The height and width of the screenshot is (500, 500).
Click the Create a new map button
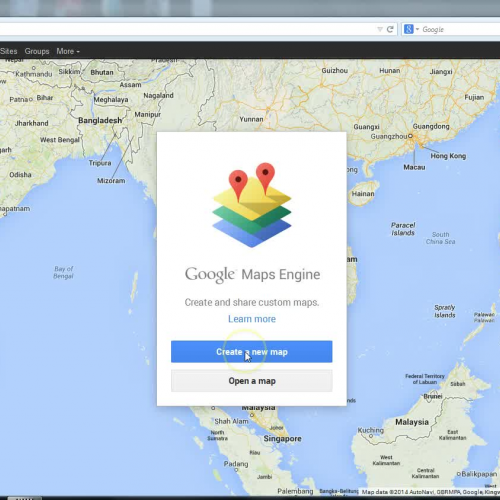pyautogui.click(x=252, y=352)
